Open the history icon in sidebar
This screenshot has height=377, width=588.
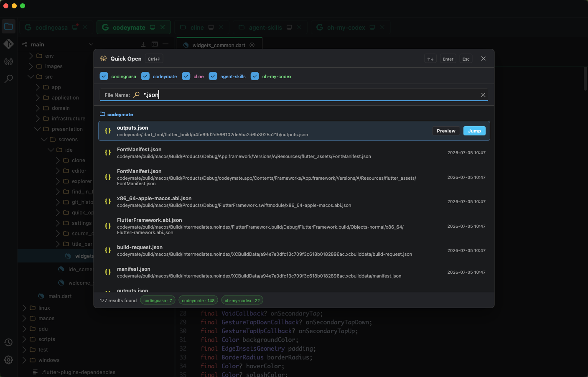click(x=8, y=342)
